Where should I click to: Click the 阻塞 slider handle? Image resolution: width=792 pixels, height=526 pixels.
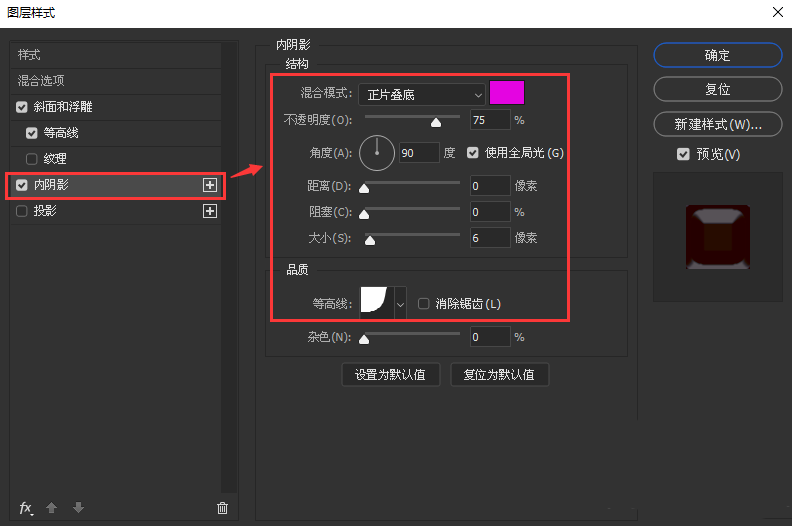(x=364, y=214)
